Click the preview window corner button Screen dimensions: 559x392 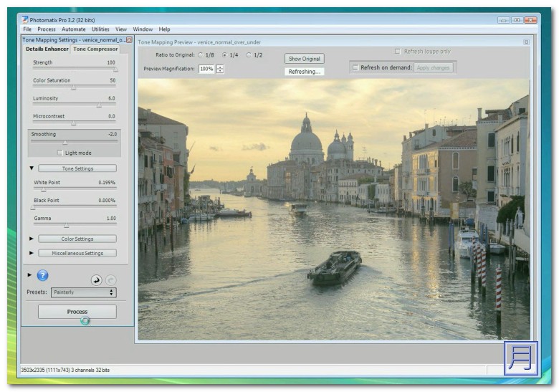(x=526, y=42)
